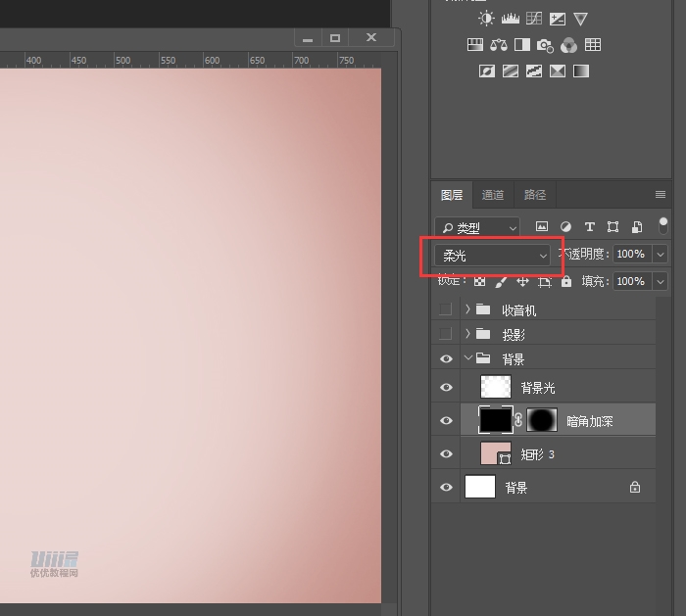Click the fill 100% input field
The image size is (686, 616).
coord(630,281)
